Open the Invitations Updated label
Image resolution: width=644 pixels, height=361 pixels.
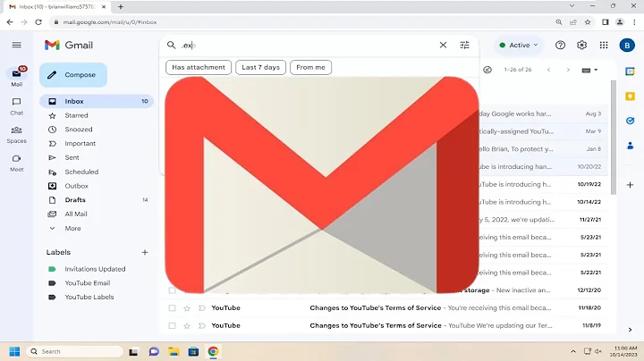tap(95, 269)
